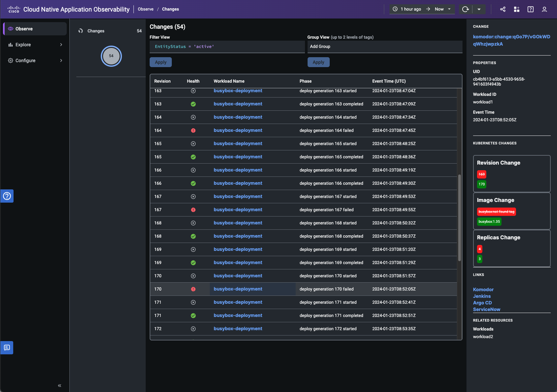
Task: Click the refresh icon in the header
Action: [466, 9]
